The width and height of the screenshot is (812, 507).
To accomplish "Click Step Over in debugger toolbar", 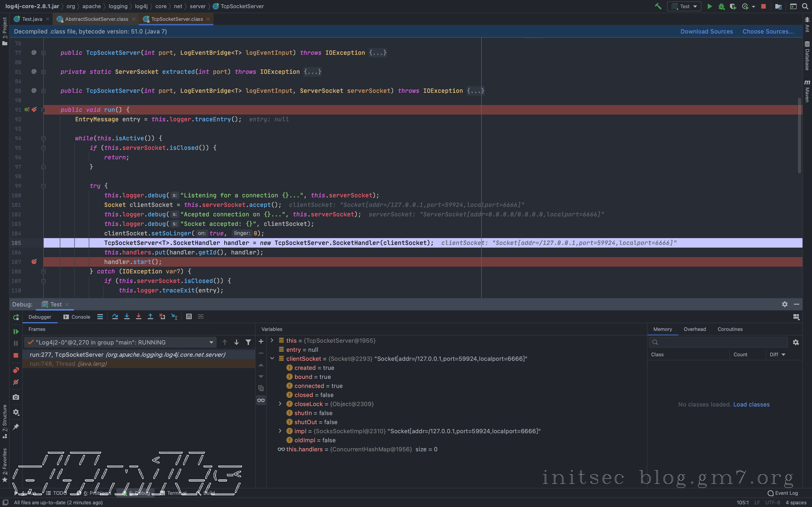I will (115, 317).
